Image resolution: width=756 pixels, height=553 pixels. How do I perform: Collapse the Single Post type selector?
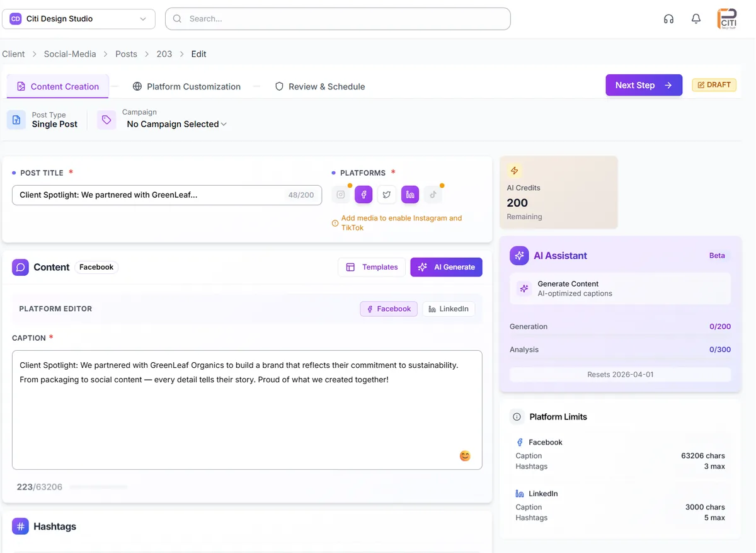(55, 124)
